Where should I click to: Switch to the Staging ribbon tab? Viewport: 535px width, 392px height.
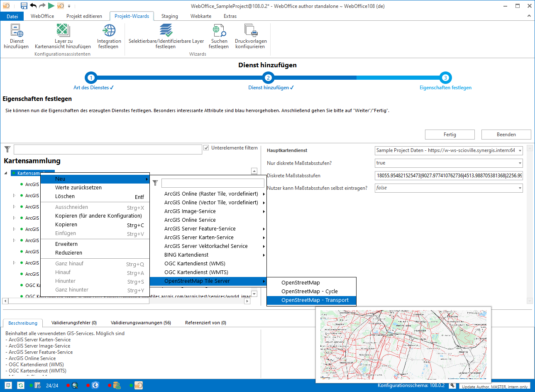pos(169,16)
